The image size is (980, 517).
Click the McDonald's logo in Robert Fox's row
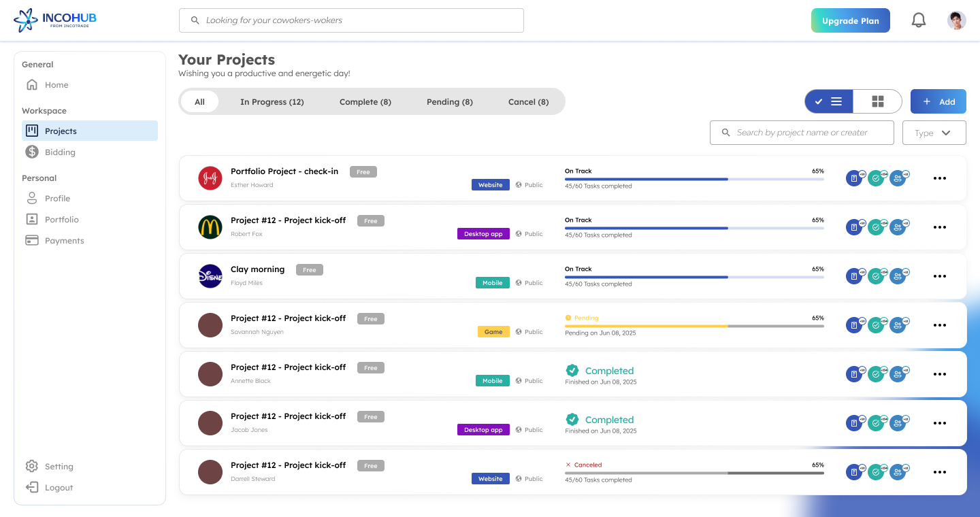click(210, 227)
